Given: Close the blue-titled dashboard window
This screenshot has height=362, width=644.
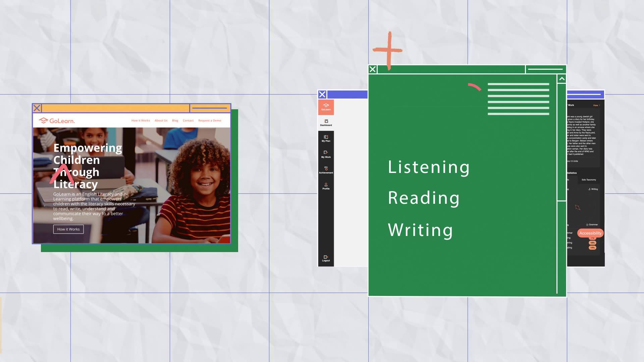Looking at the screenshot, I should point(322,95).
